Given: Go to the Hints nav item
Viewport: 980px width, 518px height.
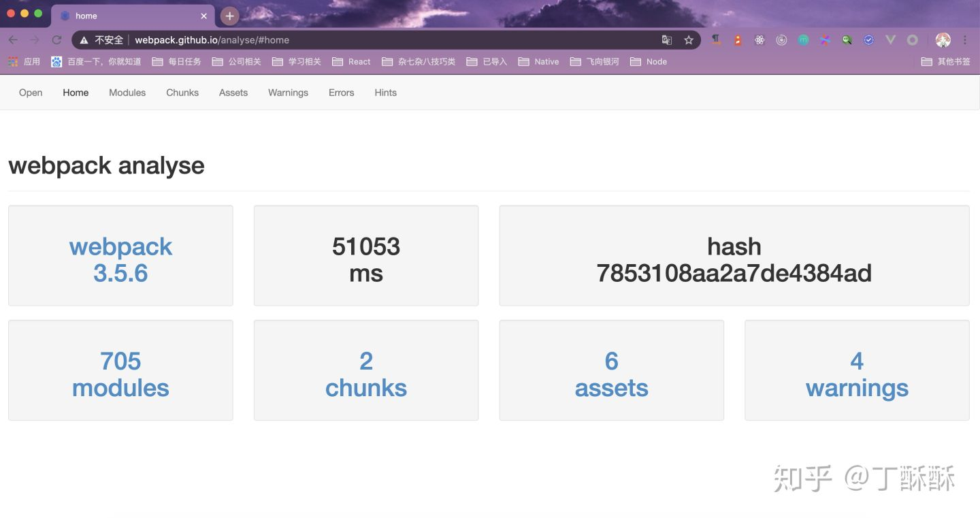Looking at the screenshot, I should (x=385, y=93).
